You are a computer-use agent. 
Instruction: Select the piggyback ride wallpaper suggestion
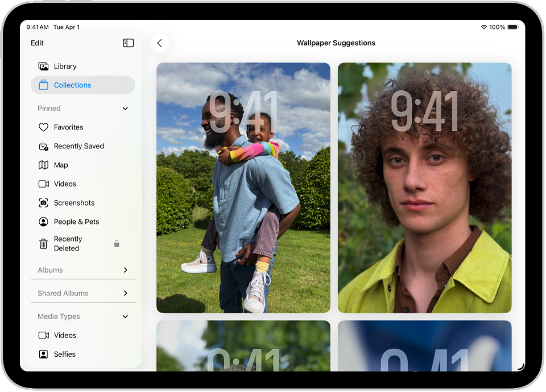pyautogui.click(x=243, y=187)
